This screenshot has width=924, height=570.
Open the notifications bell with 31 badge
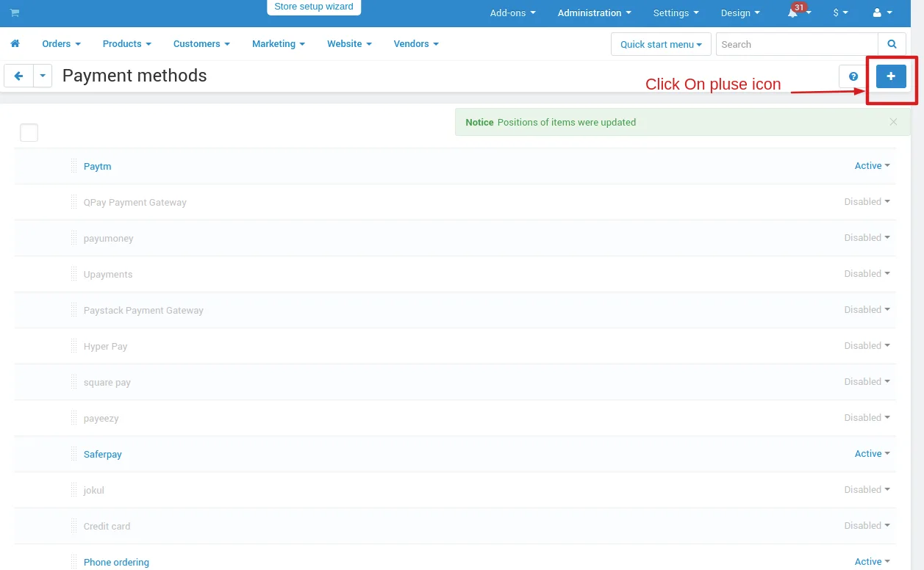(x=798, y=12)
